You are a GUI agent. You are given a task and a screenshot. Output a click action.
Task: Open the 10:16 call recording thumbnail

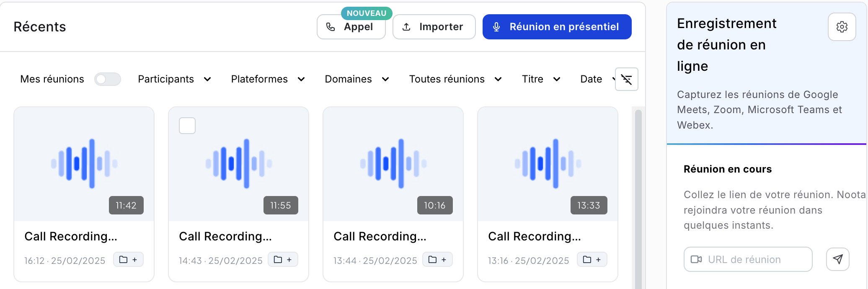(393, 164)
